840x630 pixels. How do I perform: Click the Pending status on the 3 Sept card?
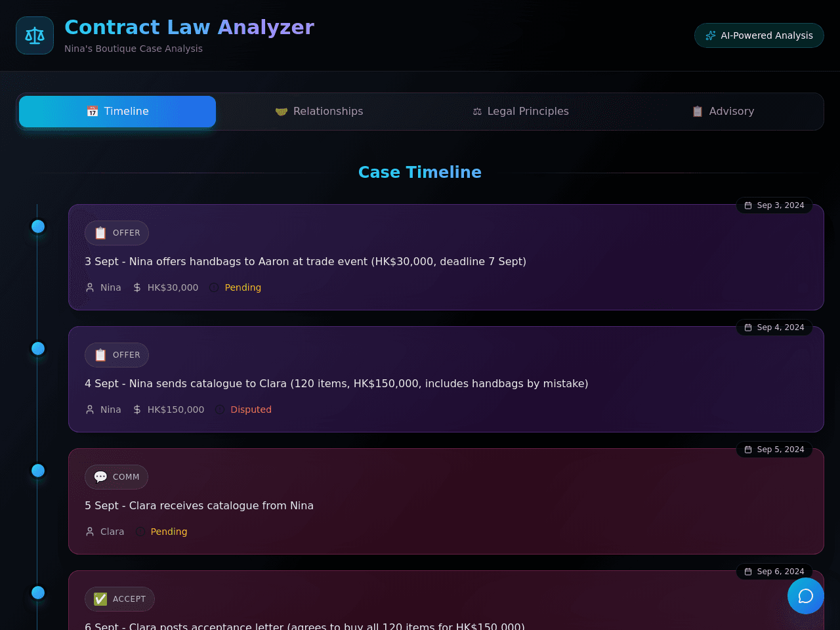pos(243,287)
